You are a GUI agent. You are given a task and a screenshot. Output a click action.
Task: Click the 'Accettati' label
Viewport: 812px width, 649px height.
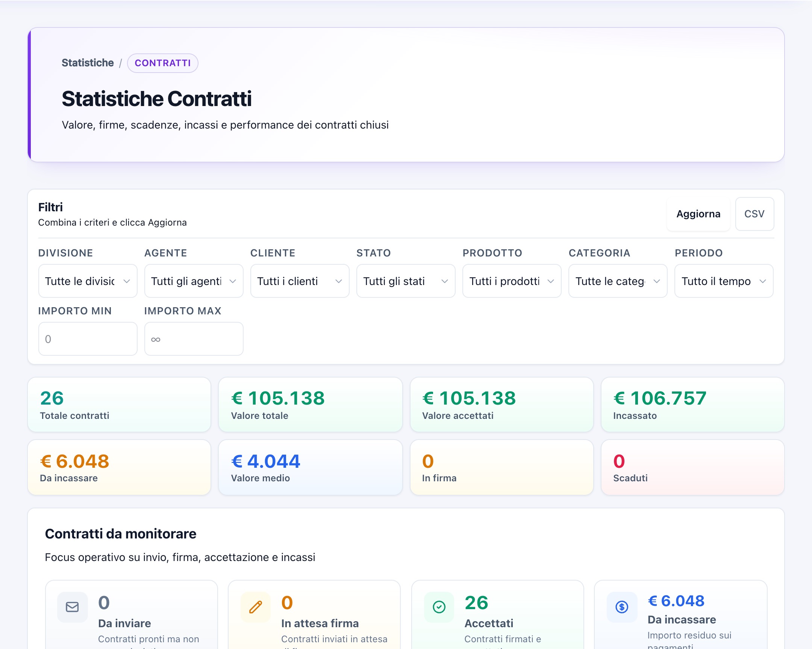click(489, 623)
